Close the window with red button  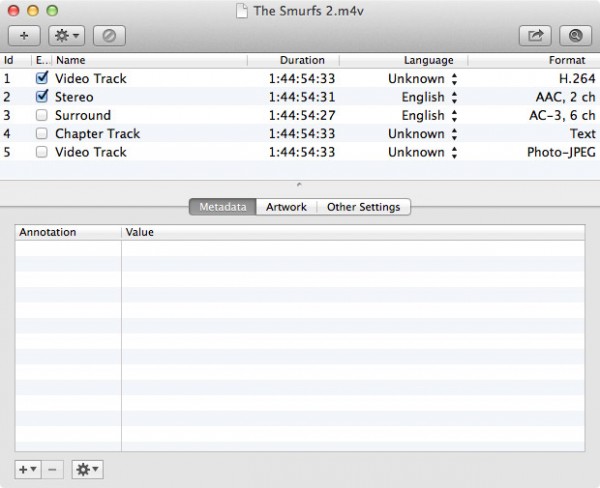point(13,10)
